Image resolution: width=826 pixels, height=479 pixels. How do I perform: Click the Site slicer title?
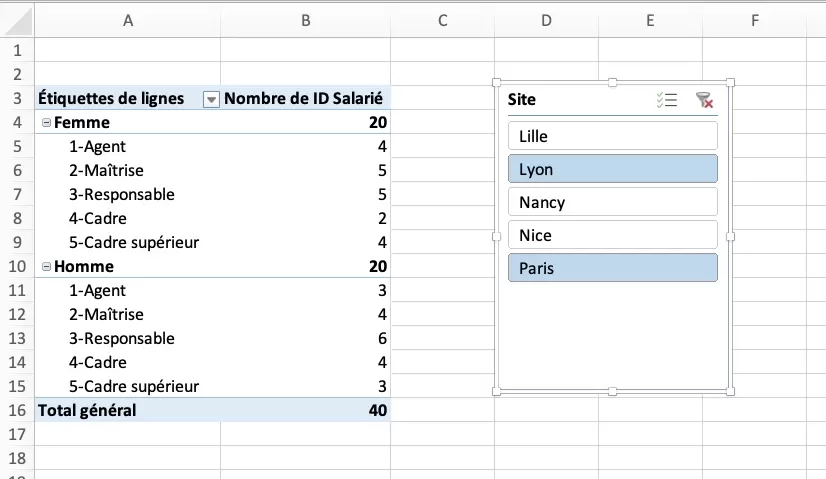(522, 100)
